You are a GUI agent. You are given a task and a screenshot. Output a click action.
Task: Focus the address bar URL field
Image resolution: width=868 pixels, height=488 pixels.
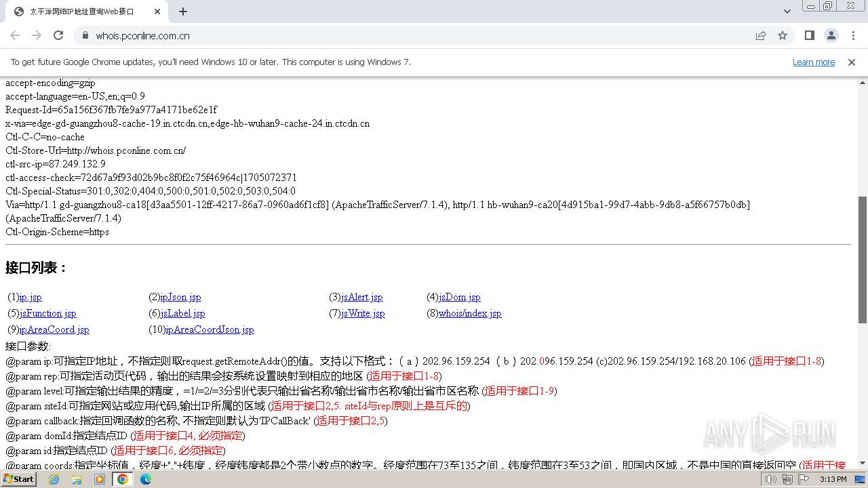(420, 36)
